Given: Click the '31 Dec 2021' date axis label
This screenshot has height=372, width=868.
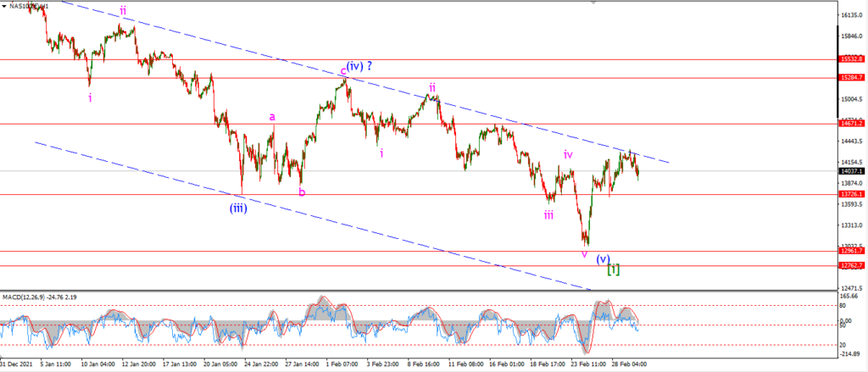Looking at the screenshot, I should tap(17, 366).
